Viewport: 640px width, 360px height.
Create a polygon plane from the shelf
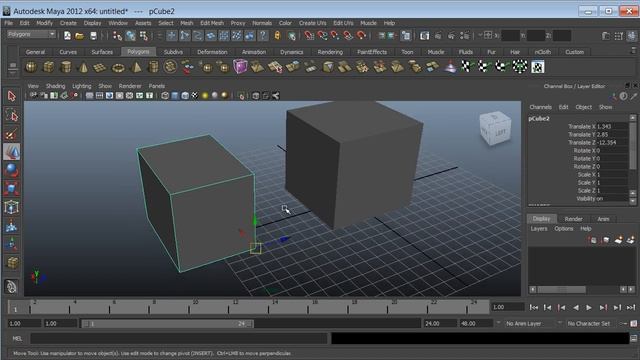[x=100, y=67]
